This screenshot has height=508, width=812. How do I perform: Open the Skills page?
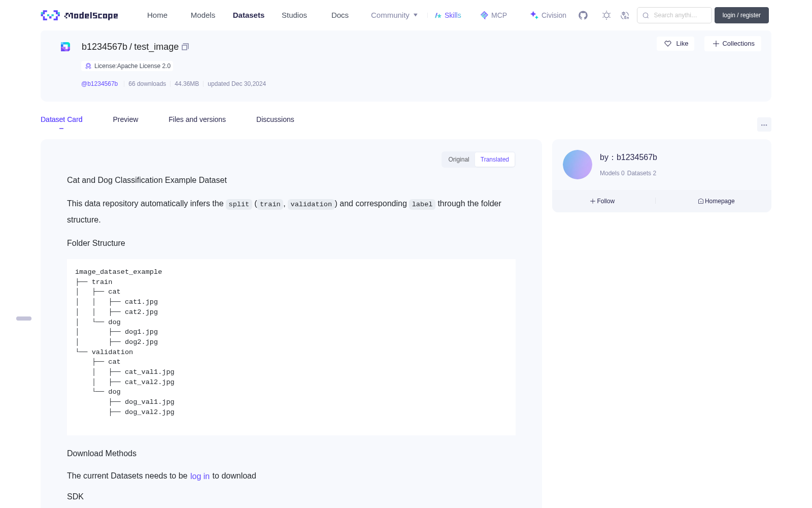[448, 15]
